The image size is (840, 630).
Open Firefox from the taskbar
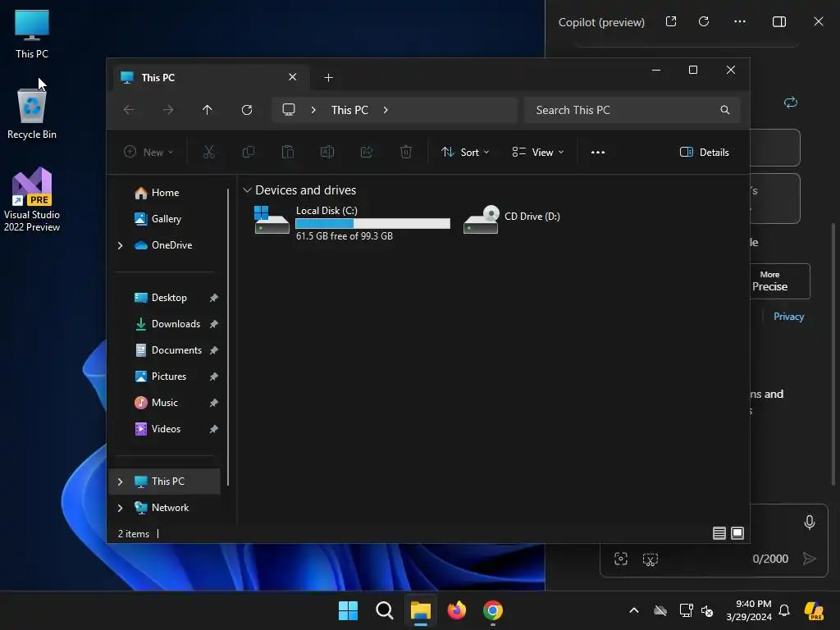456,610
